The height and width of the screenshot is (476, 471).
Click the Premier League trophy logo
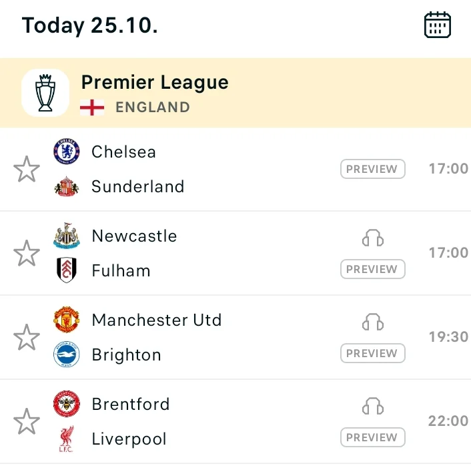(x=45, y=93)
